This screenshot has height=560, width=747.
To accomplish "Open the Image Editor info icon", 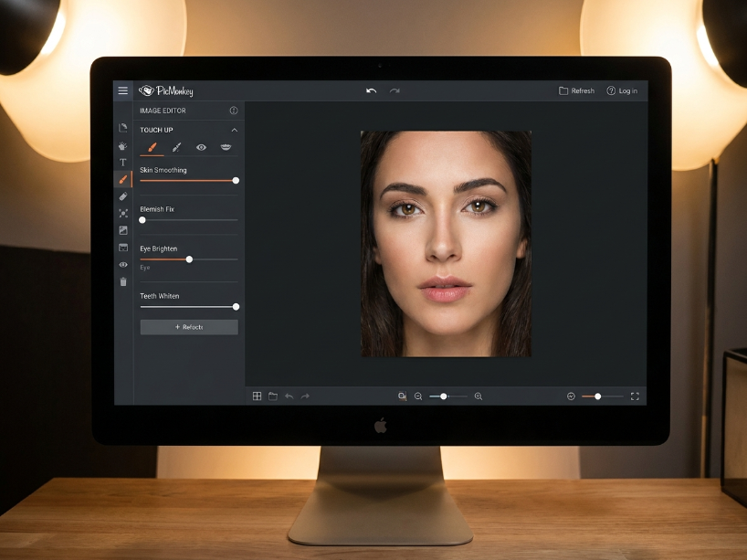I will pyautogui.click(x=234, y=111).
